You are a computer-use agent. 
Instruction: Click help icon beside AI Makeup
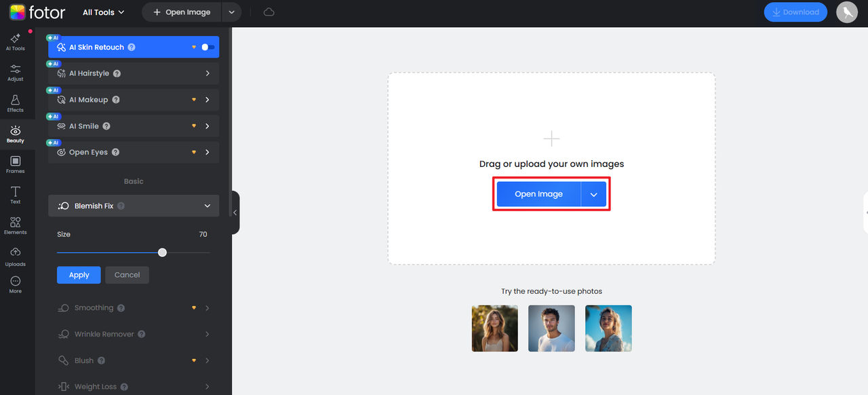pyautogui.click(x=116, y=100)
